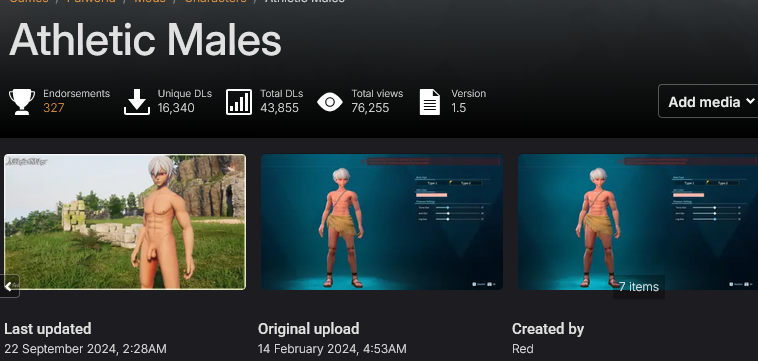Screen dimensions: 758x361
Task: Go to previous image with gallery left arrow
Action: (x=9, y=286)
